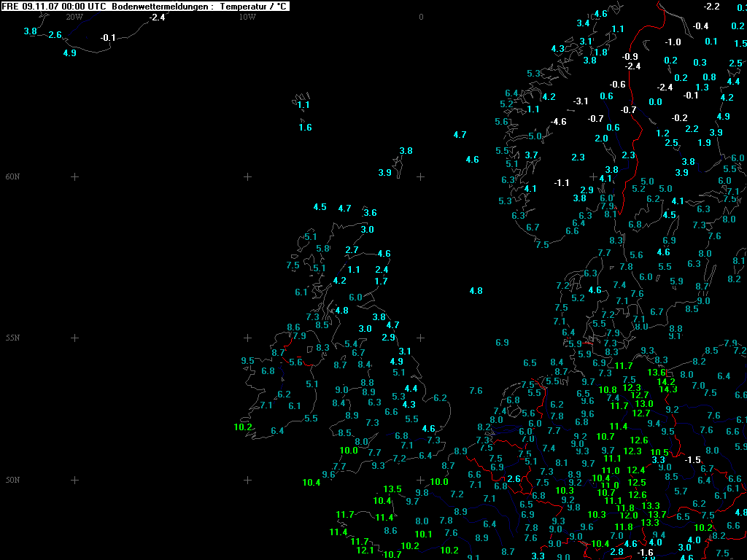This screenshot has height=560, width=747.
Task: Click the 50N latitude label
Action: point(13,480)
